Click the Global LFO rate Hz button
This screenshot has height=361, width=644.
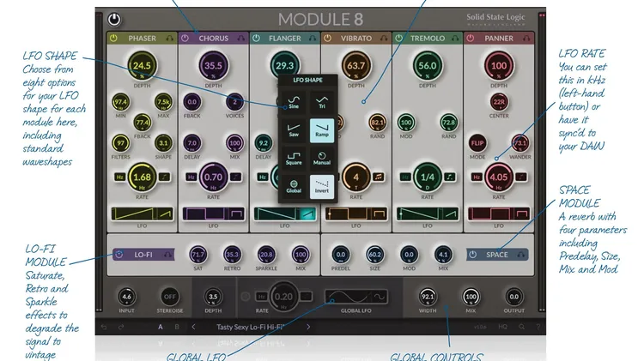pyautogui.click(x=262, y=297)
